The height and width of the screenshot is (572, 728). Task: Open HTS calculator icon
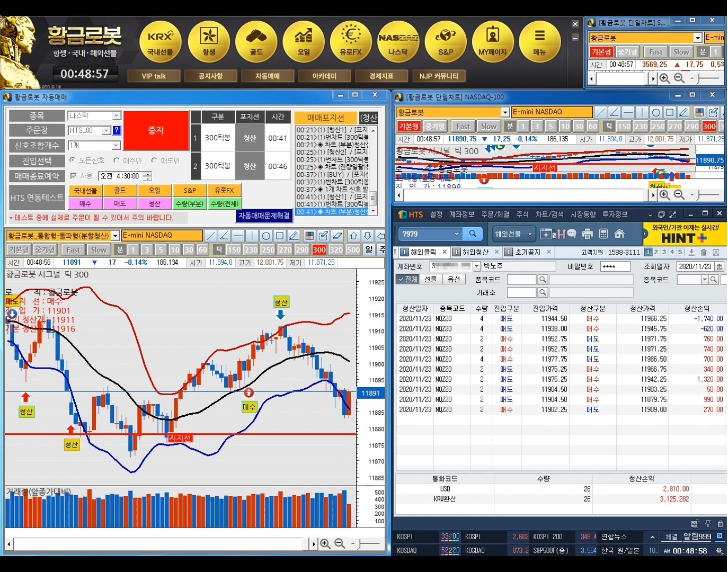603,234
